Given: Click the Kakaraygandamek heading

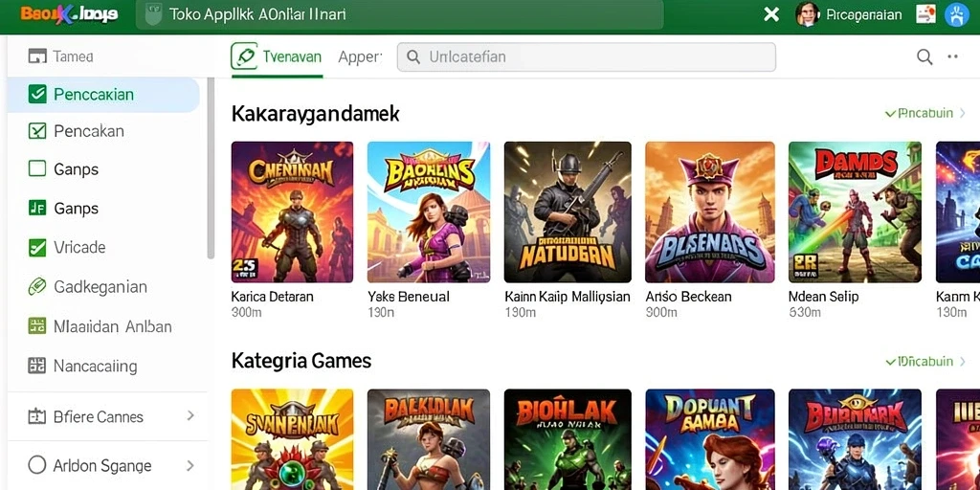Looking at the screenshot, I should click(x=315, y=114).
